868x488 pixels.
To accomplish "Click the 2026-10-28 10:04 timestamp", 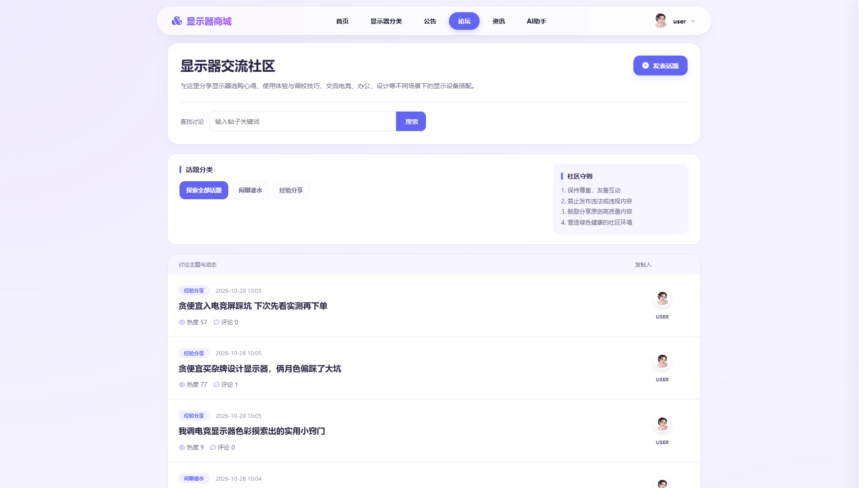I will (x=238, y=479).
